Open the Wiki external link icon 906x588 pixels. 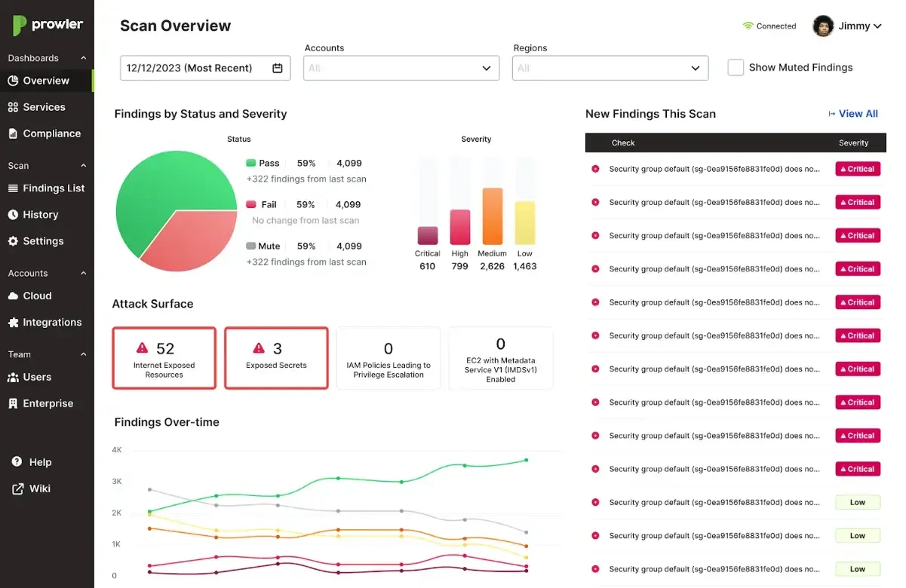click(17, 488)
